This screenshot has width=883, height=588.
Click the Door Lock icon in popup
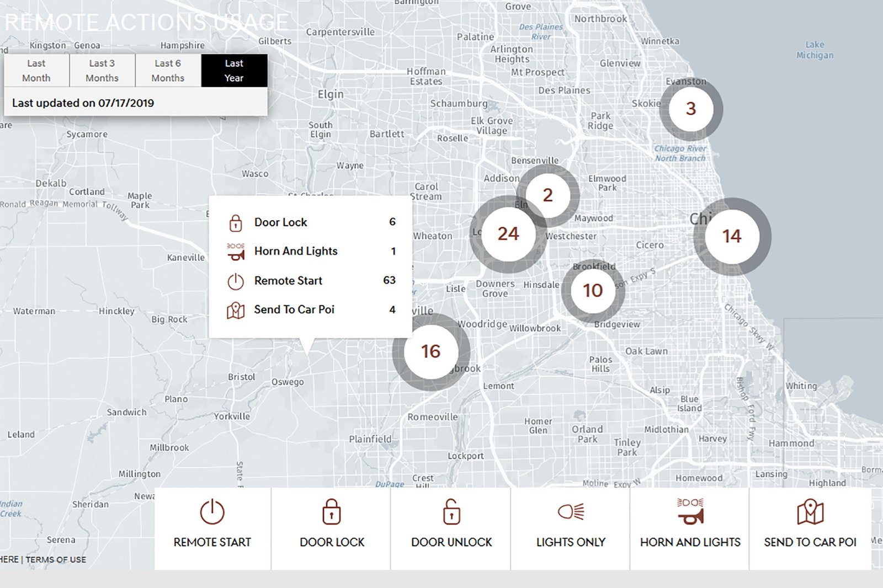pos(236,223)
